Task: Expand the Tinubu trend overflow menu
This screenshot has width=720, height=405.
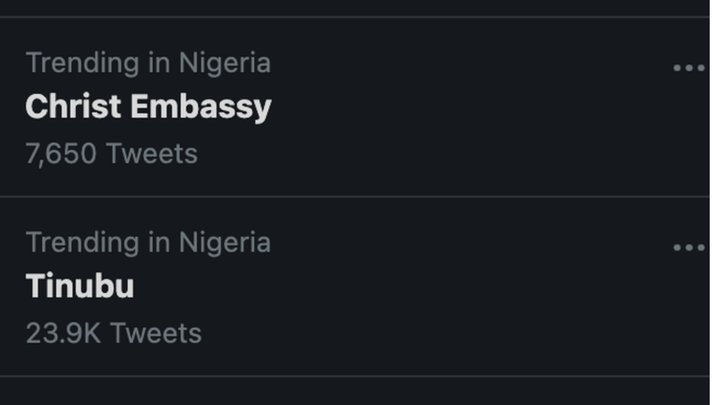Action: pos(689,247)
